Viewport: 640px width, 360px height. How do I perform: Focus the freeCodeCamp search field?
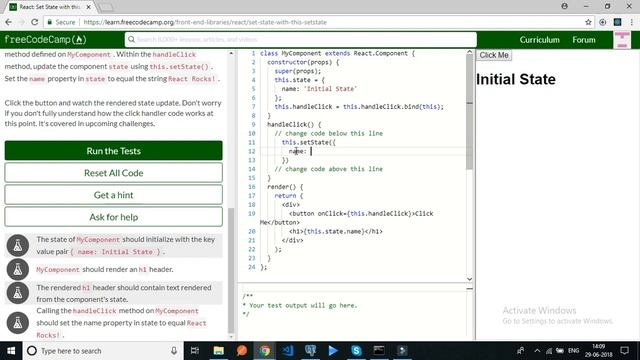[x=301, y=40]
